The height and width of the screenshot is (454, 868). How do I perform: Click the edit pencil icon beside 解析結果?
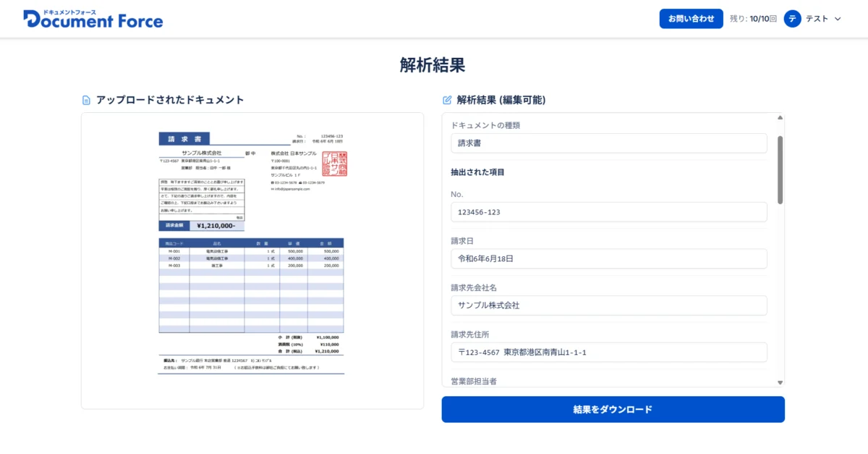[447, 100]
